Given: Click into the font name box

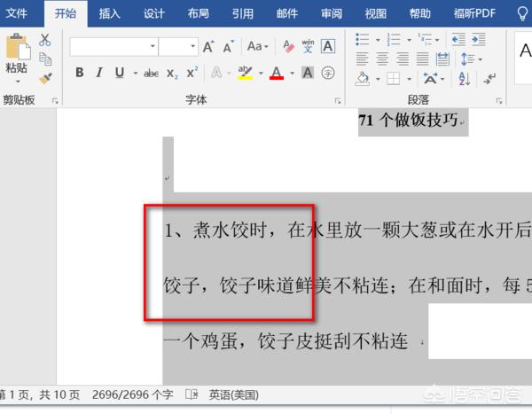Looking at the screenshot, I should tap(109, 46).
